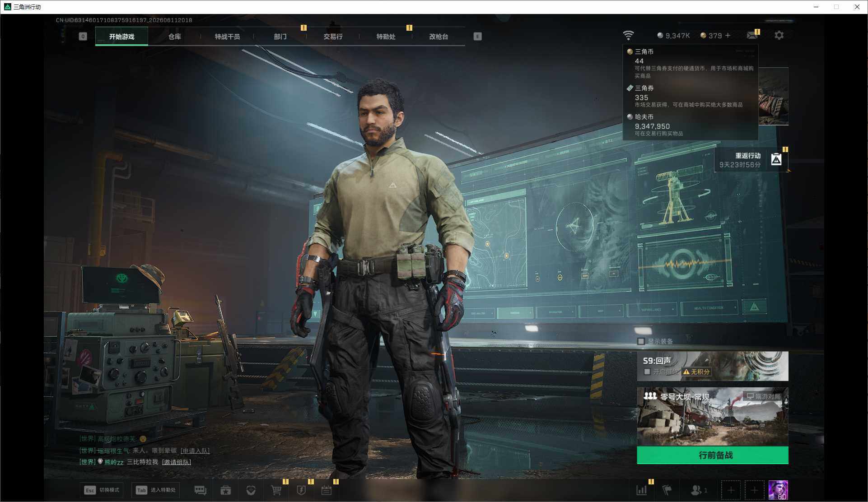Open the mail envelope icon
This screenshot has width=868, height=502.
tap(752, 35)
